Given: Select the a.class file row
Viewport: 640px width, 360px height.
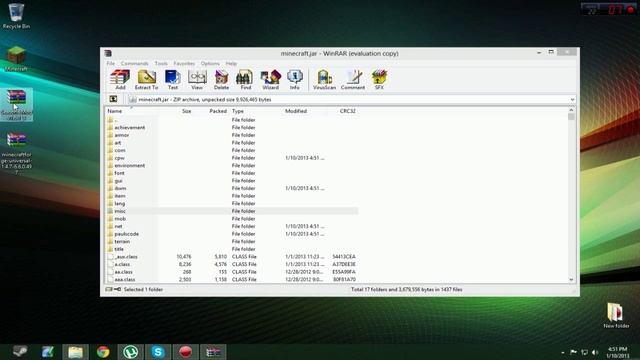Looking at the screenshot, I should click(x=232, y=264).
